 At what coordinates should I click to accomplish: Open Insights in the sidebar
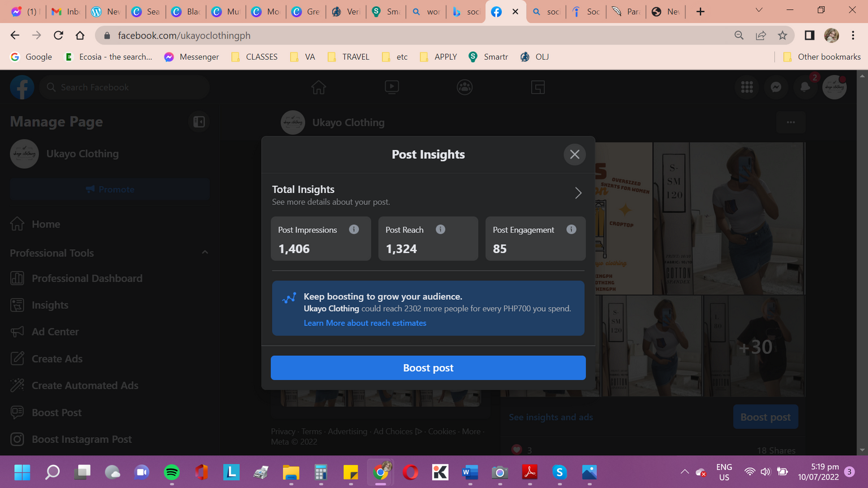110,305
